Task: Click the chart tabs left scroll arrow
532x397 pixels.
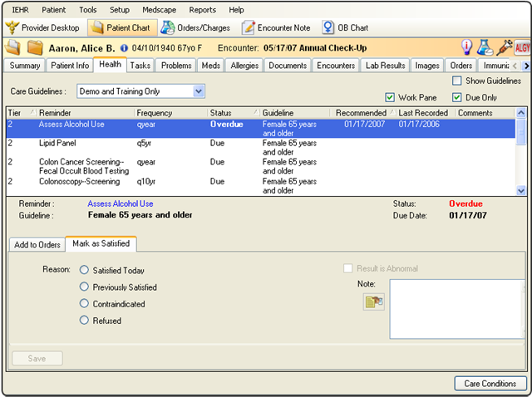Action: [x=515, y=66]
